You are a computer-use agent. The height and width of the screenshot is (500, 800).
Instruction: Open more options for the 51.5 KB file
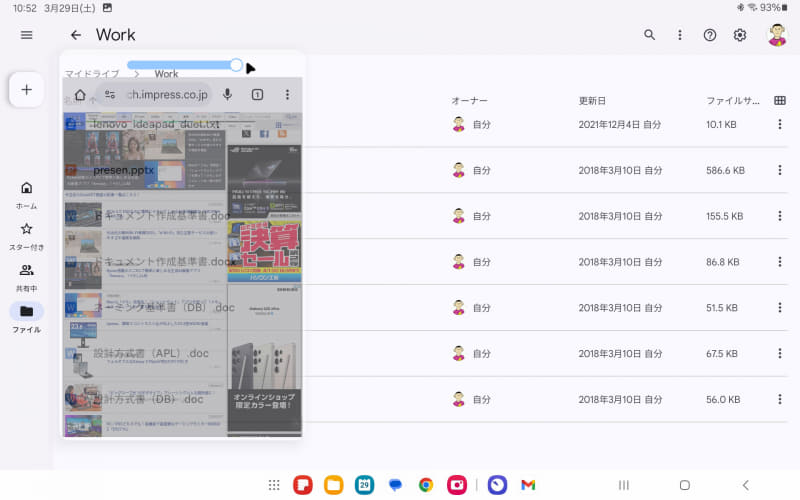[780, 308]
